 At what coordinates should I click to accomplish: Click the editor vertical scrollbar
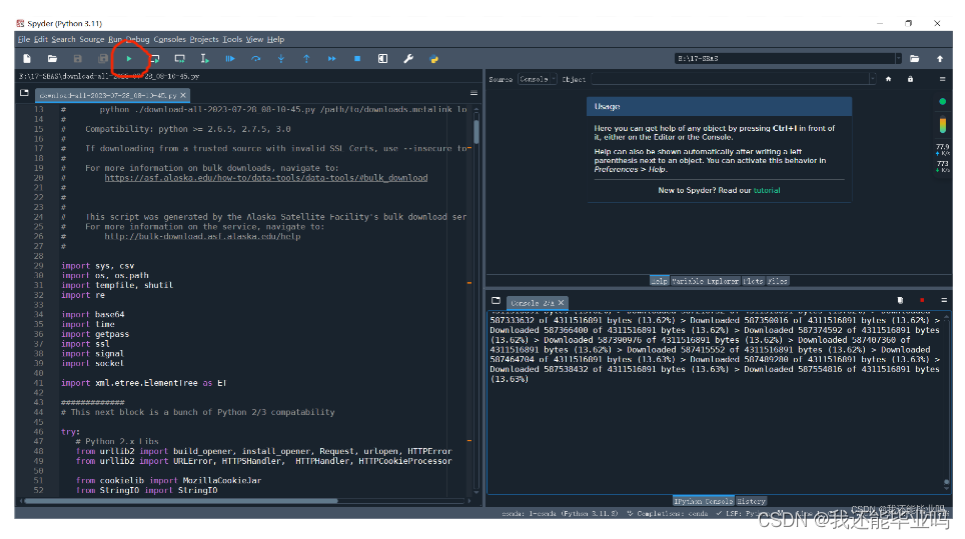click(476, 132)
